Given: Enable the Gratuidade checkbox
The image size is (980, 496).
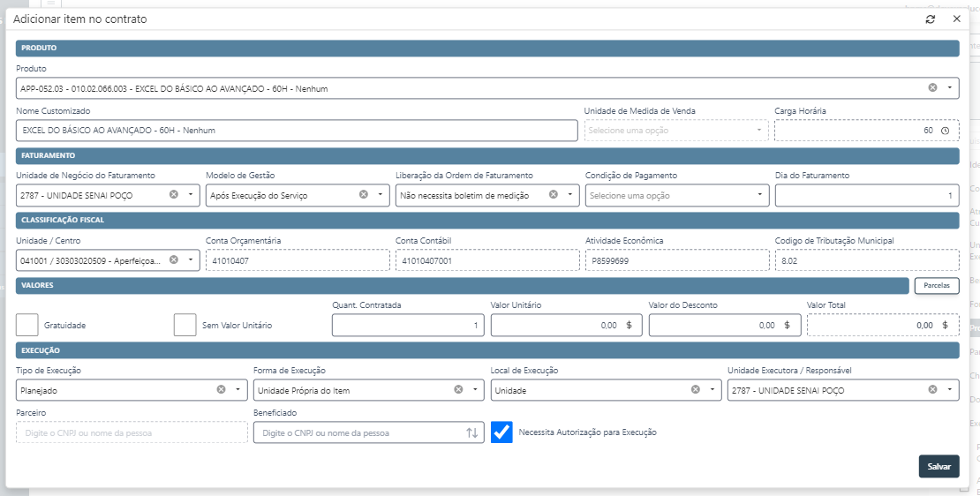Looking at the screenshot, I should coord(27,325).
